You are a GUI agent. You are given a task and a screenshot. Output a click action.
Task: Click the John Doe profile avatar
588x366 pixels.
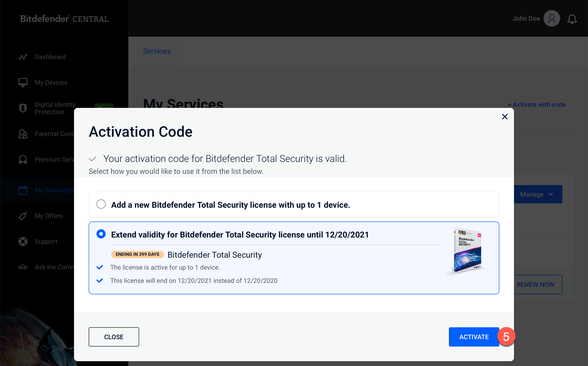552,18
